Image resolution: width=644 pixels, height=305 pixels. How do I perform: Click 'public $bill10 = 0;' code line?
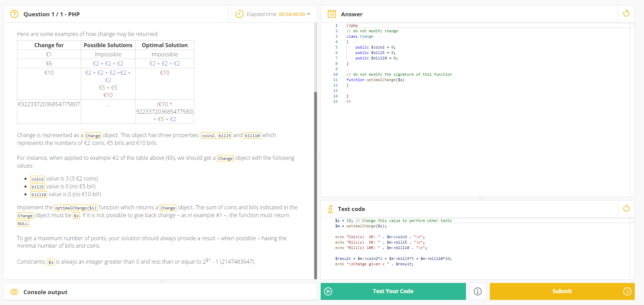click(376, 58)
